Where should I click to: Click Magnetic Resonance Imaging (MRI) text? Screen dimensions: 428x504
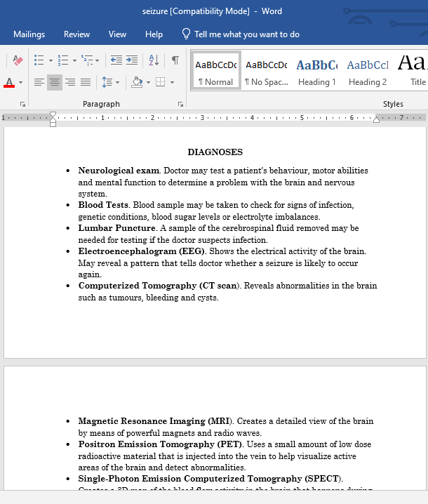click(x=155, y=421)
